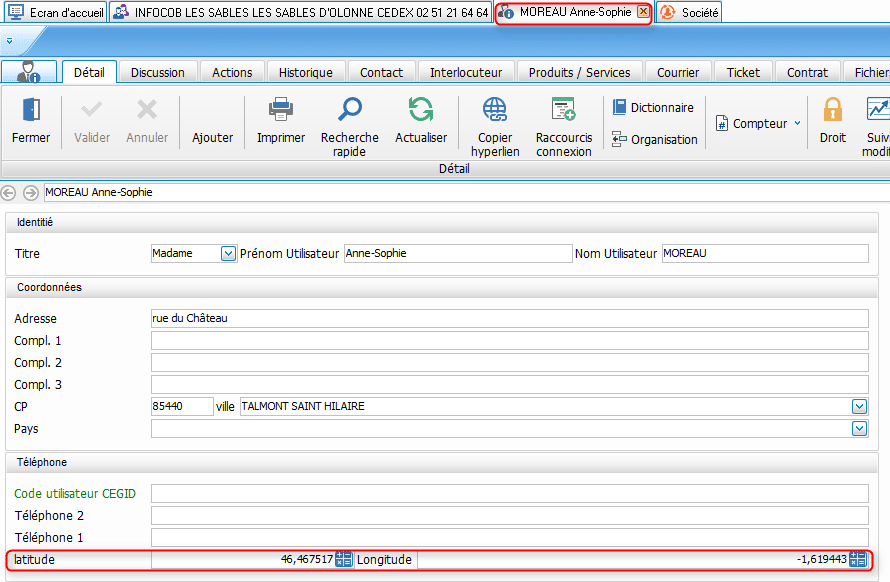Open the Produits / Services tab
This screenshot has height=582, width=890.
579,72
